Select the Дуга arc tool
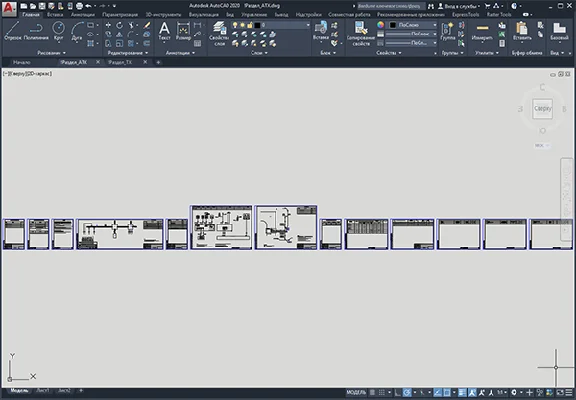 click(x=77, y=31)
